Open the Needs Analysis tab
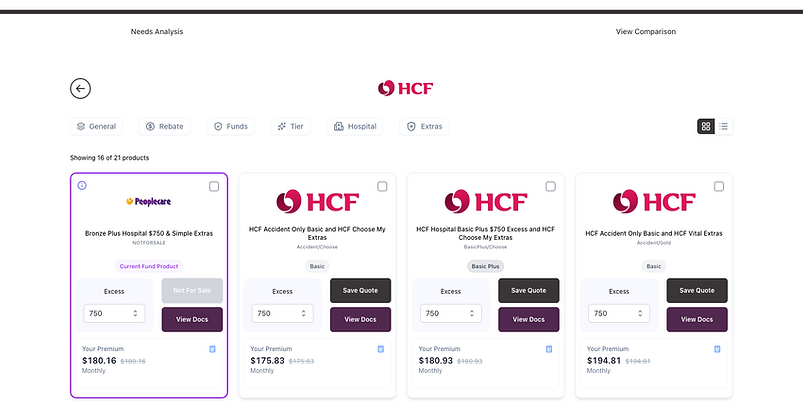This screenshot has width=803, height=406. (157, 32)
